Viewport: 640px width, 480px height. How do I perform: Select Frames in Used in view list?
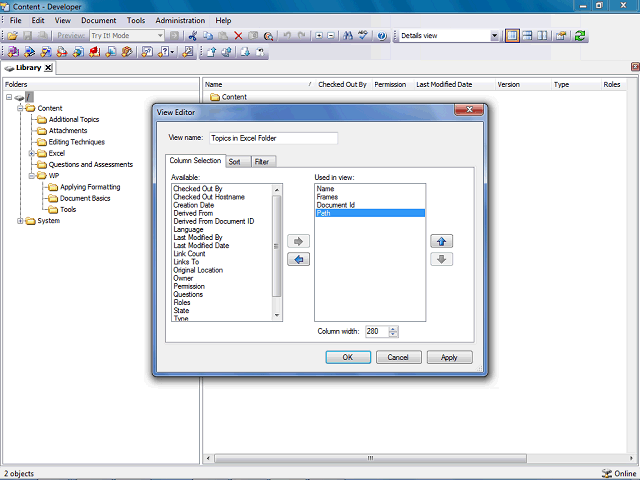(x=327, y=197)
